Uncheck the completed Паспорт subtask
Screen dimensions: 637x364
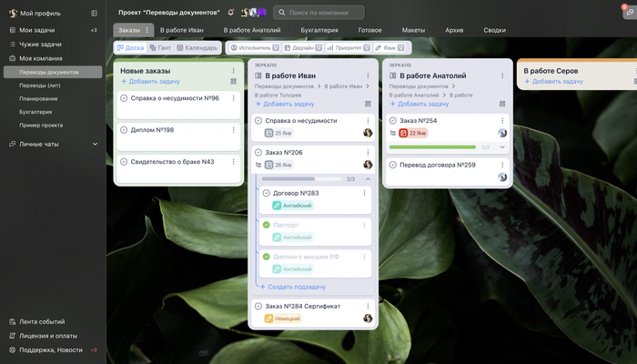coord(267,225)
